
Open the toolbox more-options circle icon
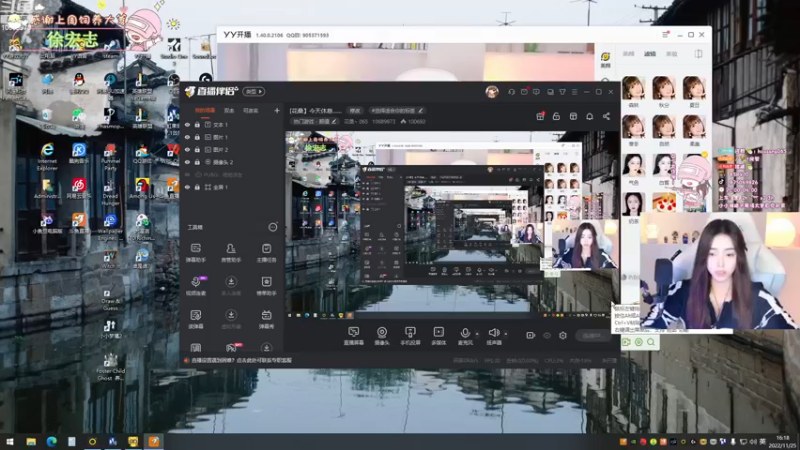pos(273,227)
